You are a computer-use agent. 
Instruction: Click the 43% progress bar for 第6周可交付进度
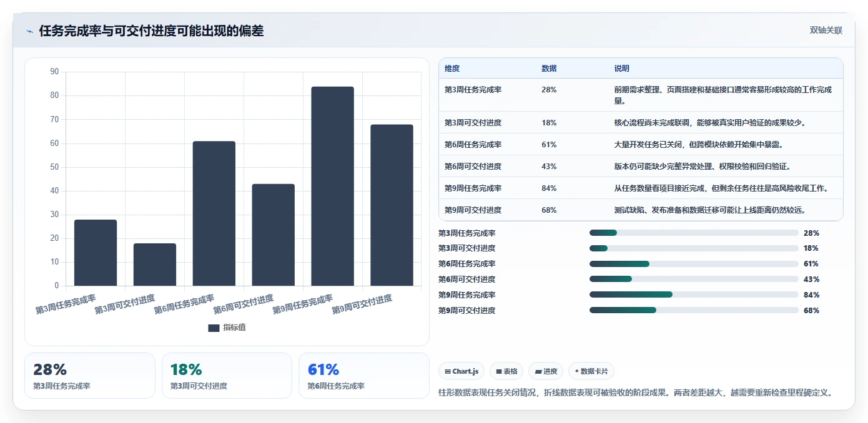point(694,279)
